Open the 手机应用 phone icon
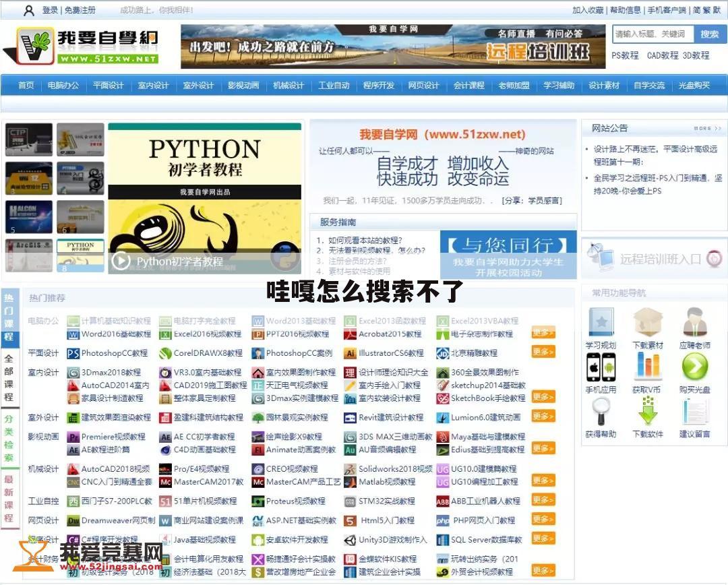This screenshot has height=585, width=728. click(601, 367)
